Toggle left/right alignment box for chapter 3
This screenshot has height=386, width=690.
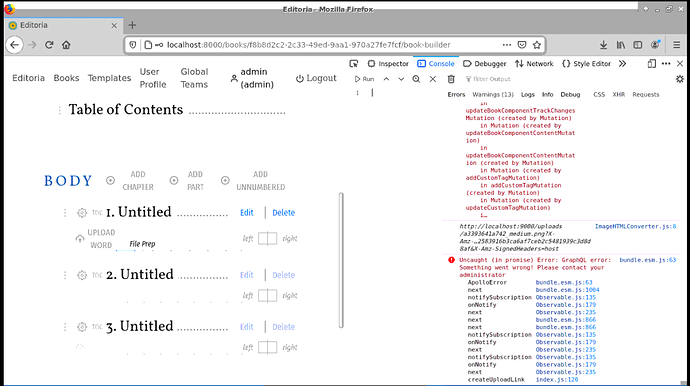pyautogui.click(x=267, y=347)
